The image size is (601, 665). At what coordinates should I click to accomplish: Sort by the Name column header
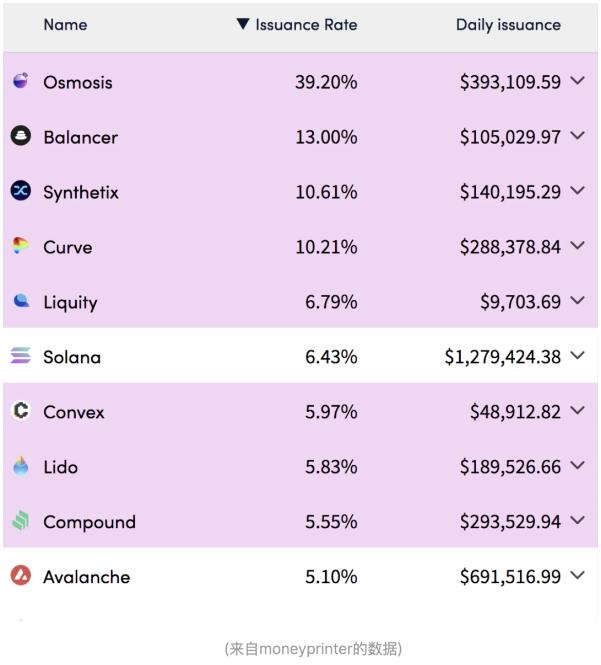pyautogui.click(x=65, y=24)
